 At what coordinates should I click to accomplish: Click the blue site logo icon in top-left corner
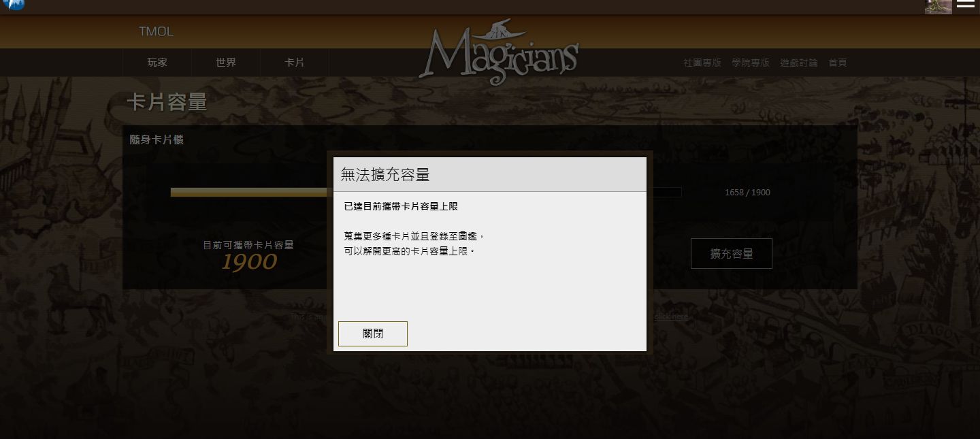point(14,4)
